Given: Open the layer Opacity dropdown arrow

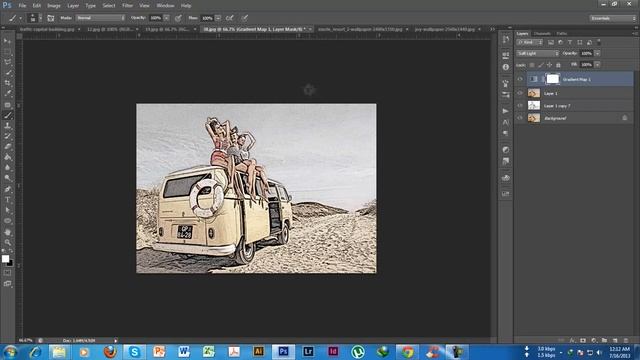Looking at the screenshot, I should (597, 53).
